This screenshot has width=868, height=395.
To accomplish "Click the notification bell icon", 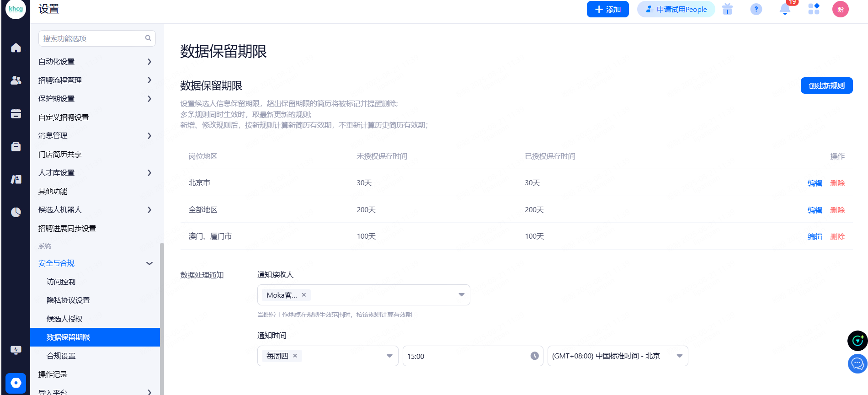I will (x=785, y=9).
